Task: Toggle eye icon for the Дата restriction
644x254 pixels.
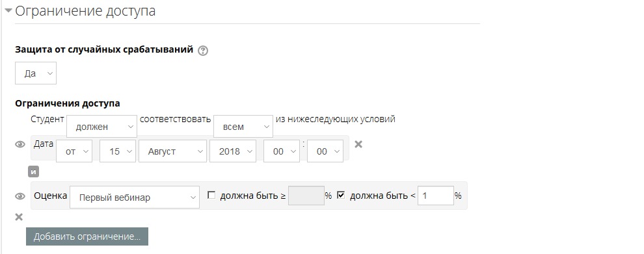Action: (x=20, y=144)
